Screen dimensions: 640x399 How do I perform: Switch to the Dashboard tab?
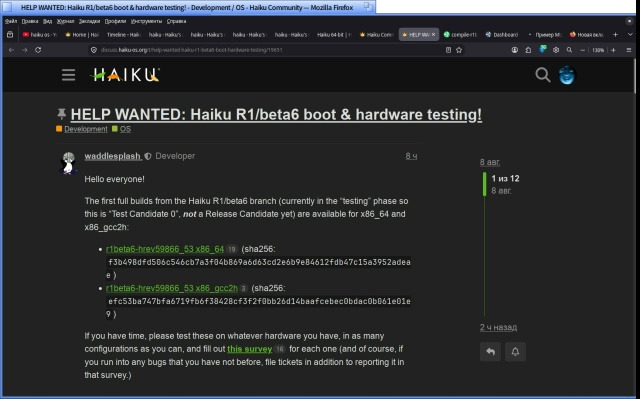(502, 35)
